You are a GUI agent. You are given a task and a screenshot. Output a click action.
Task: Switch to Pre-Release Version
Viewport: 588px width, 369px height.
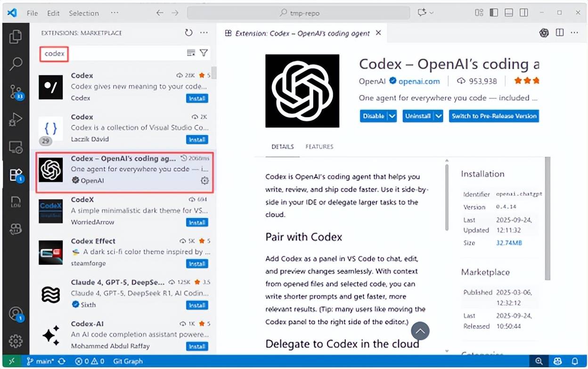coord(494,116)
